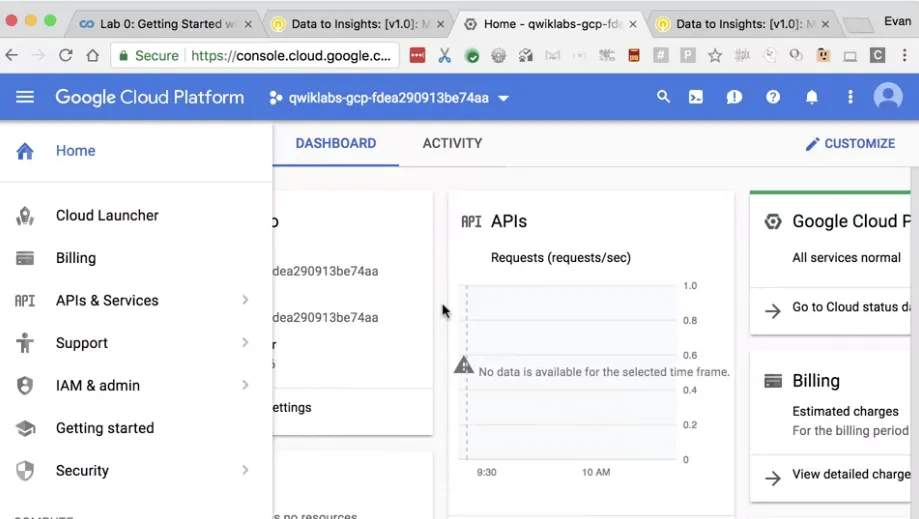
Task: Click the IAM & admin shield icon
Action: (25, 386)
